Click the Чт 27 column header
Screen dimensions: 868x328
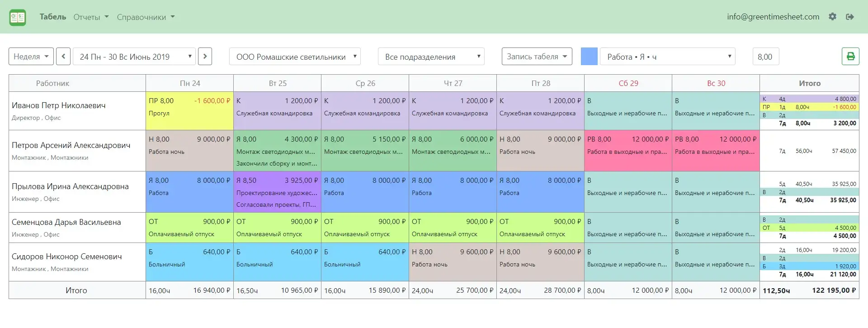[x=453, y=83]
